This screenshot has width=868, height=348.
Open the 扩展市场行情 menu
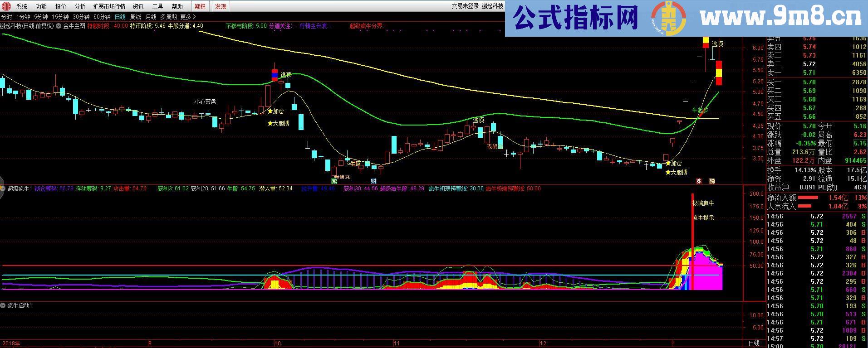(109, 6)
